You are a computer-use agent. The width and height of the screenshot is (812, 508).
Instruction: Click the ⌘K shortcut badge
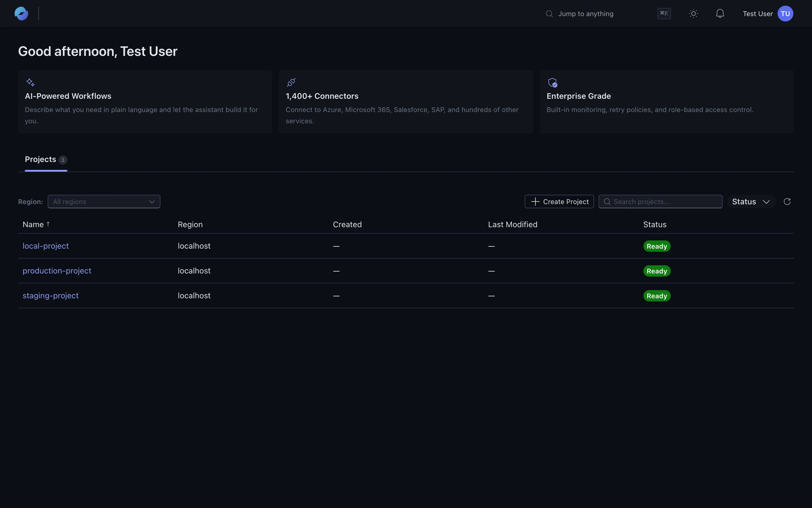click(x=664, y=14)
